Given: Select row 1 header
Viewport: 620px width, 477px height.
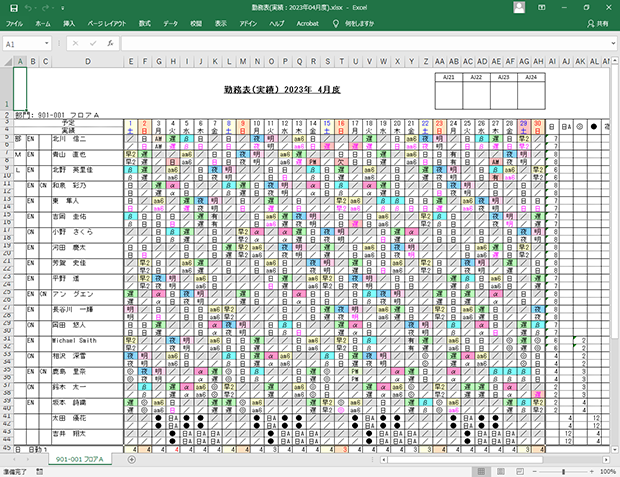Looking at the screenshot, I should (7, 89).
